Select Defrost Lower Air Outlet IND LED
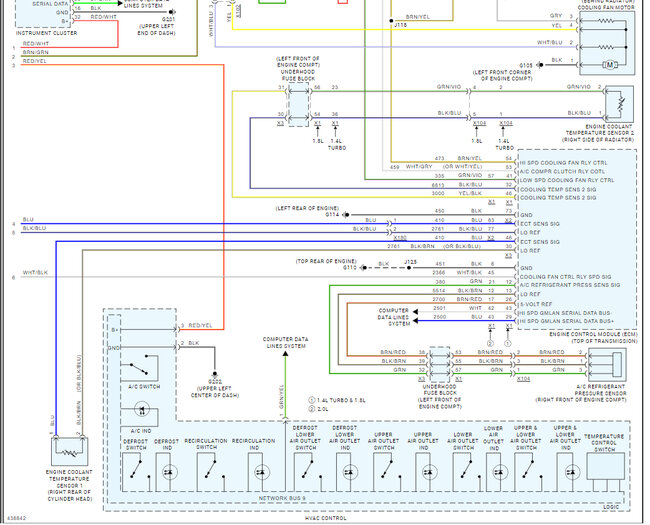This screenshot has width=650, height=525. point(349,472)
